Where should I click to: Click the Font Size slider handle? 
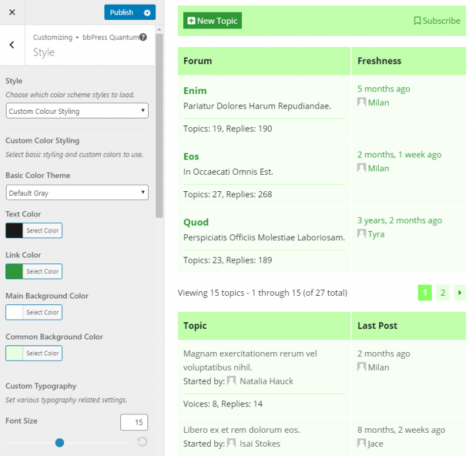59,443
